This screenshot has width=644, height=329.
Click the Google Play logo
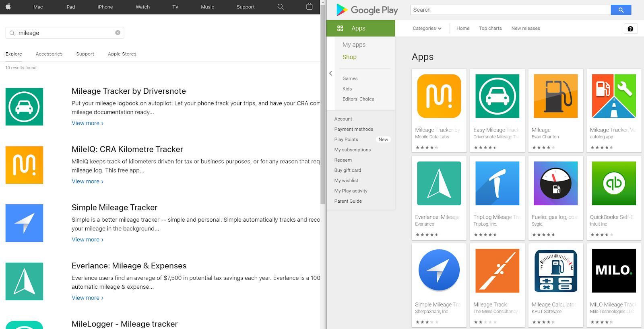(367, 10)
